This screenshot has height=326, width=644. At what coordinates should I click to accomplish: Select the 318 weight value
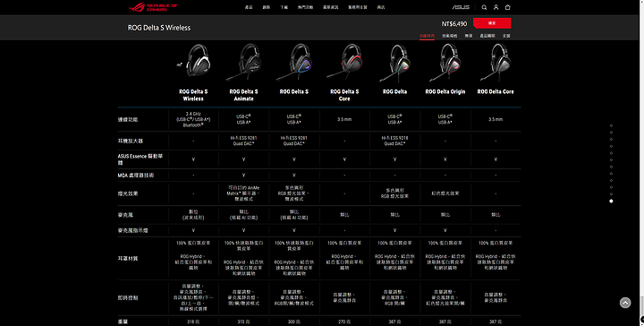tap(193, 322)
